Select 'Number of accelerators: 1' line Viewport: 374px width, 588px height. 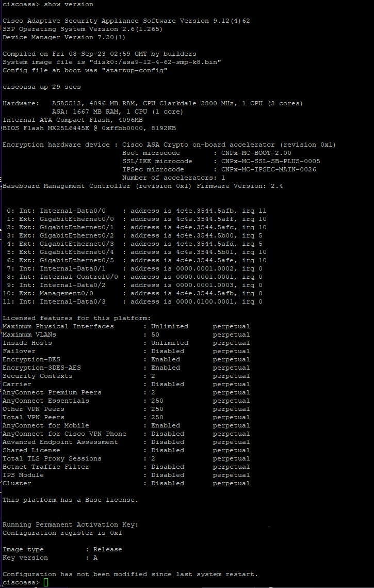pos(173,178)
